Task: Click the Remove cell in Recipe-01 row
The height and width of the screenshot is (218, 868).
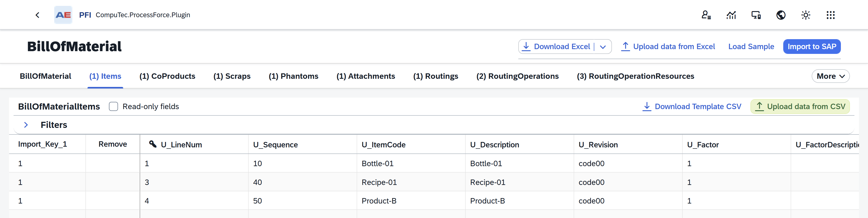Action: pos(113,182)
